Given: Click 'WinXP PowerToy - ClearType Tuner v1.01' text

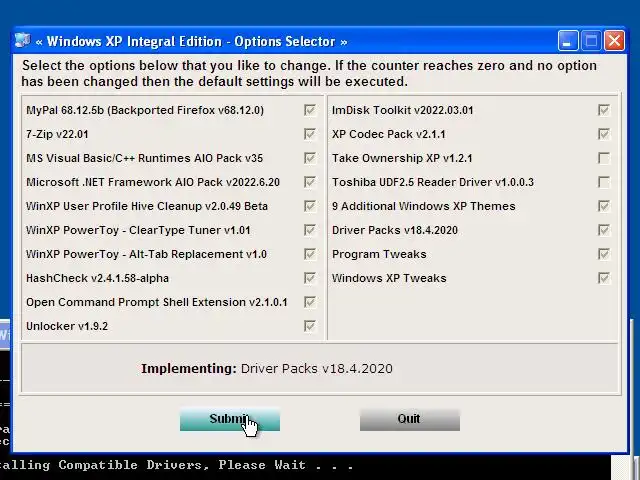Looking at the screenshot, I should coord(138,230).
